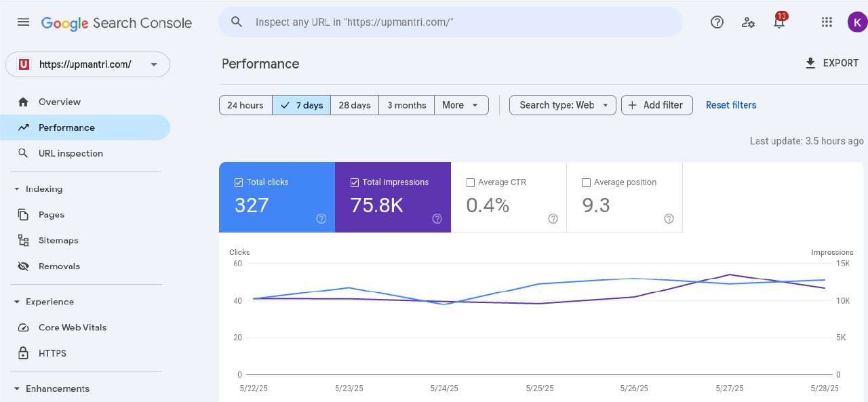Click the 0.4% average CTR value
868x402 pixels.
click(x=488, y=205)
